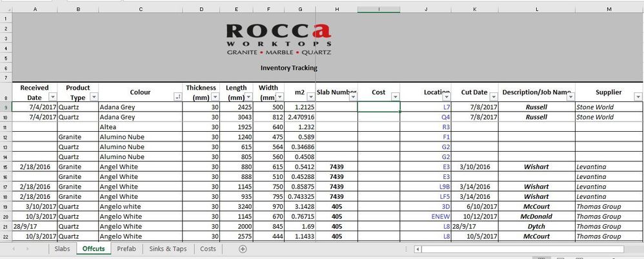Click location link L9B
644x259 pixels.
pyautogui.click(x=445, y=187)
